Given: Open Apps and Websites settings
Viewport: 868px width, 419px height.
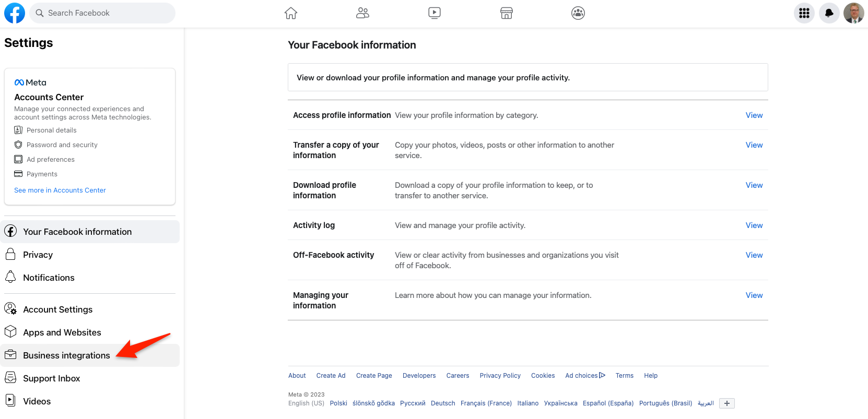Looking at the screenshot, I should [62, 332].
